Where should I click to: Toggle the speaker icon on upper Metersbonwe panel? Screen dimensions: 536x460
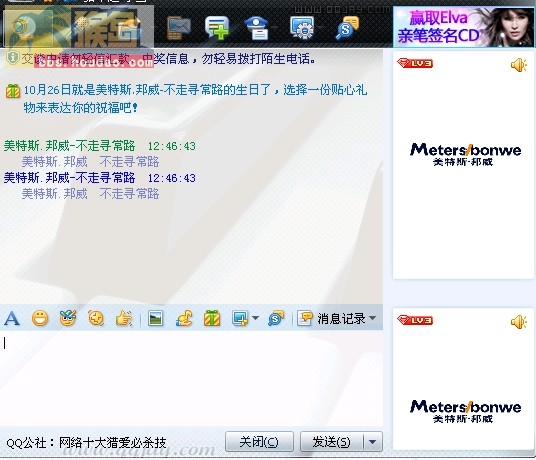coord(519,65)
